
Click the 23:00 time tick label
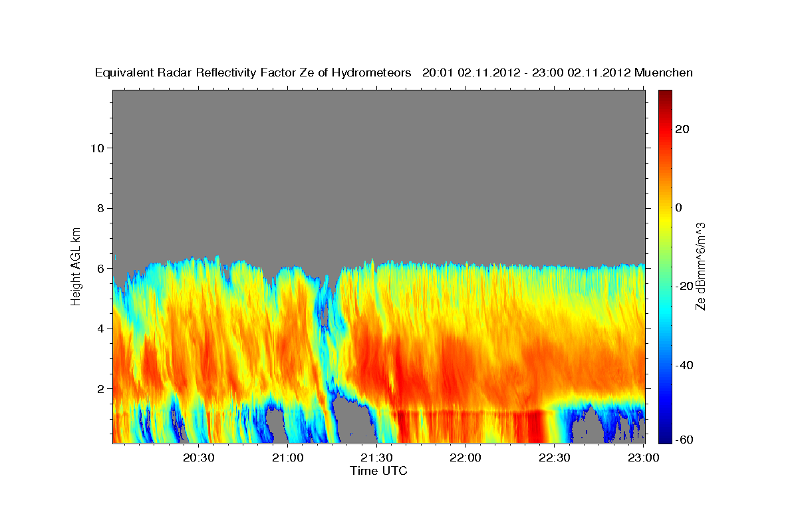tap(644, 458)
